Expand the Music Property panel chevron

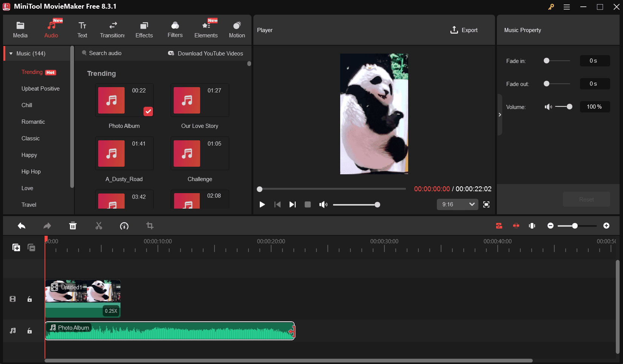point(500,115)
